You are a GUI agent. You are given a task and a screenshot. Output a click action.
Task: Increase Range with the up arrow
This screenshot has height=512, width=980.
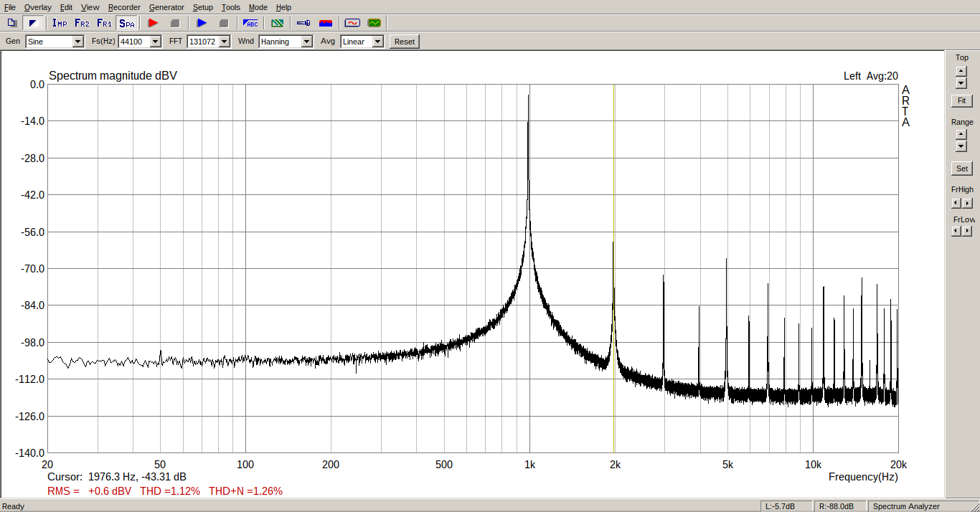[961, 134]
